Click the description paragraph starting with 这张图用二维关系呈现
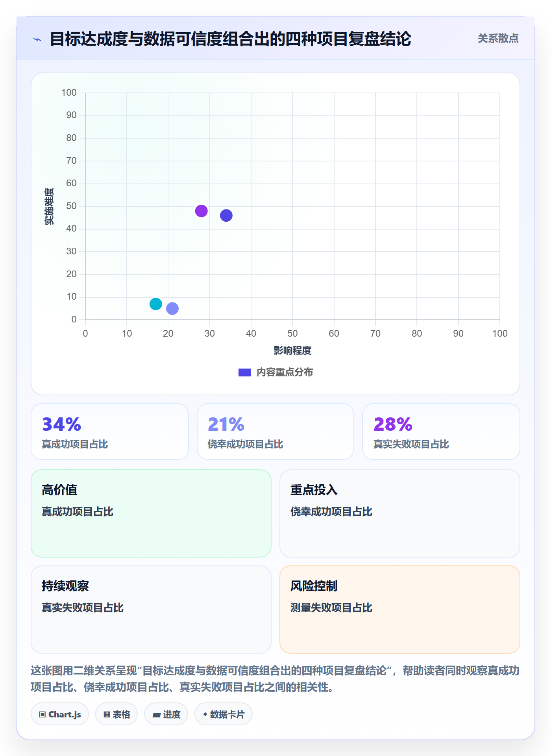 click(x=275, y=679)
